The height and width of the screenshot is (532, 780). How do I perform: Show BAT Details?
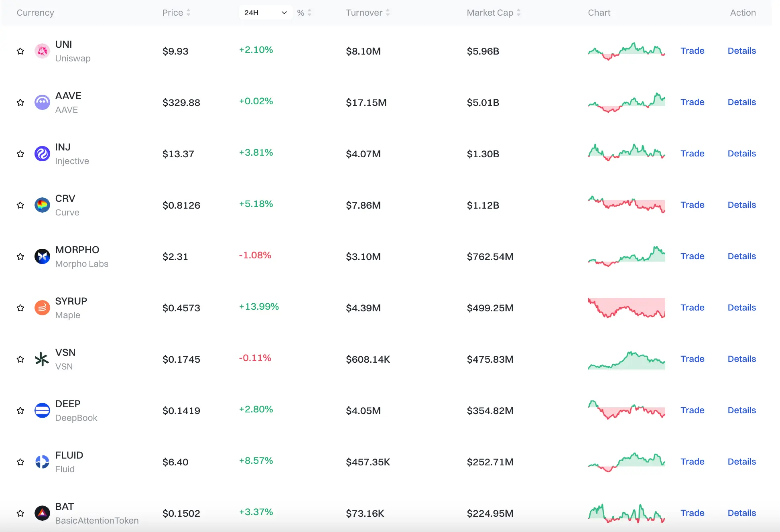(741, 513)
